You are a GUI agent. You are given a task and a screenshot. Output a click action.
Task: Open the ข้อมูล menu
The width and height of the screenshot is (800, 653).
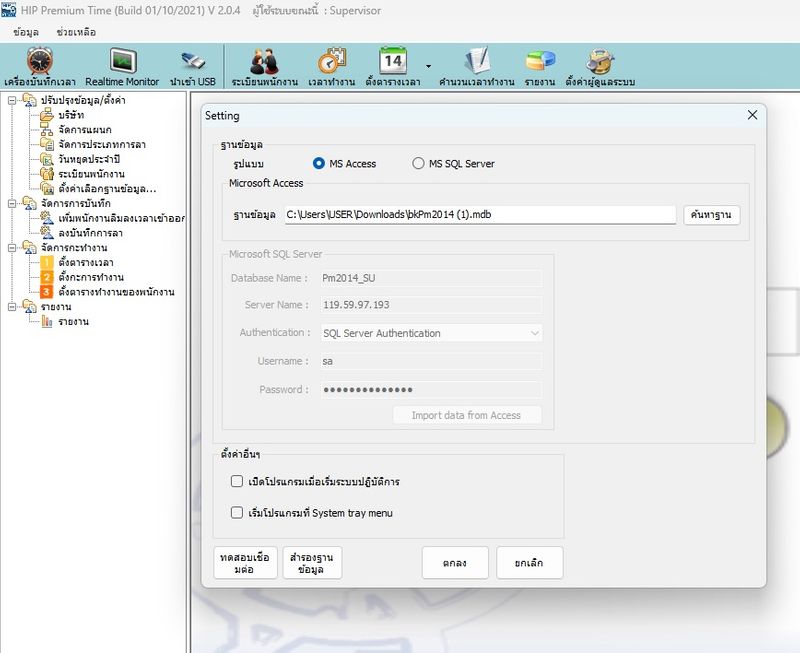[26, 32]
